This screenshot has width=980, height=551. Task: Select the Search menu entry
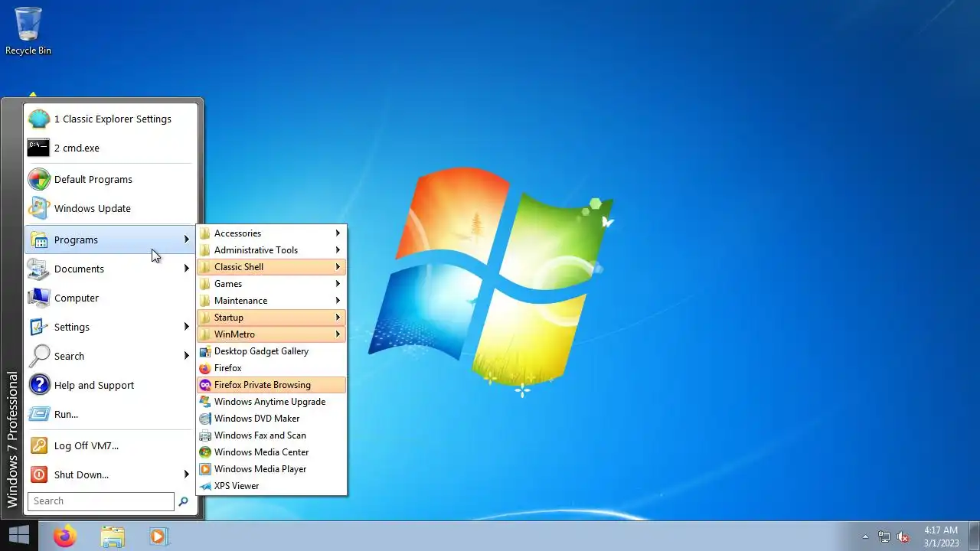[109, 356]
